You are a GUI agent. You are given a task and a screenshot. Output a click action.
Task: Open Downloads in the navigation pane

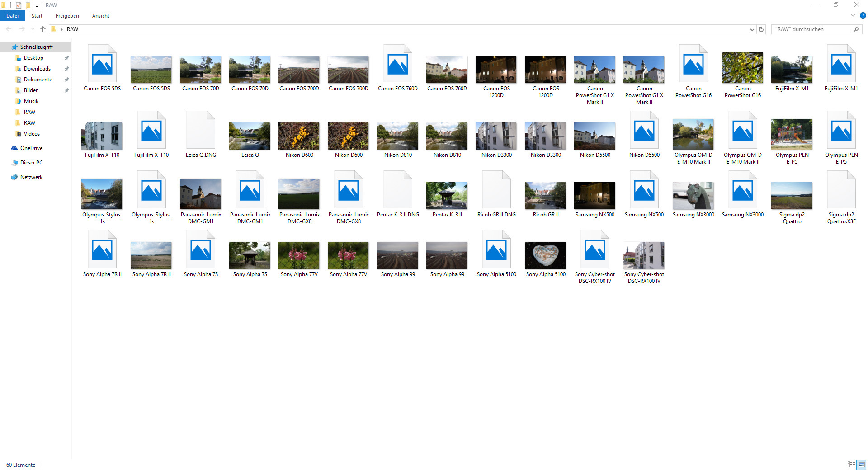(x=37, y=69)
